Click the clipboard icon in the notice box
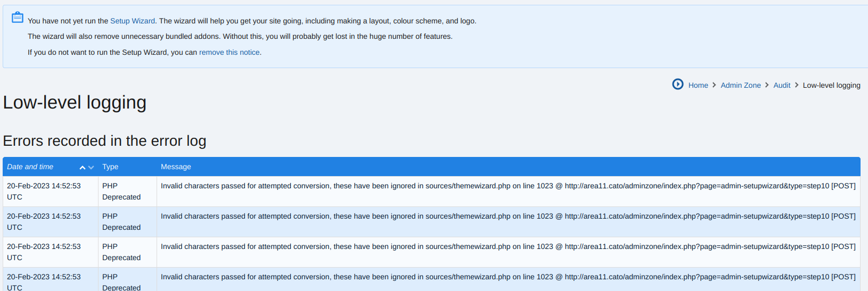This screenshot has width=868, height=291. 18,18
